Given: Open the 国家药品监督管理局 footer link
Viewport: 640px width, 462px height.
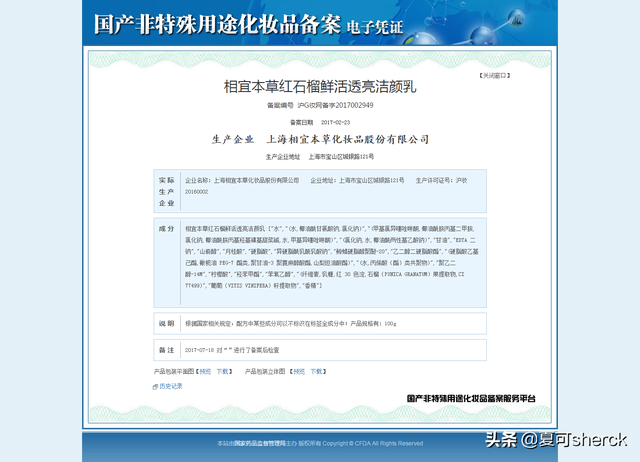Looking at the screenshot, I should pyautogui.click(x=260, y=443).
